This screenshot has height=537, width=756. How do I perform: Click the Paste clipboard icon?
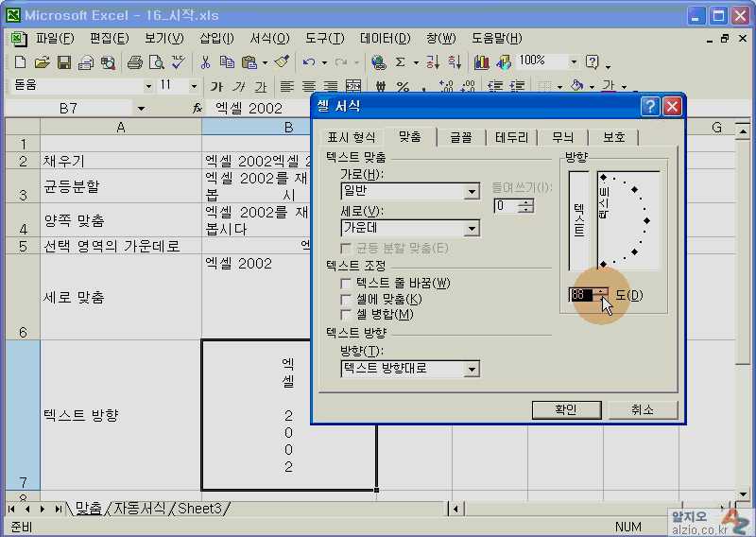pyautogui.click(x=249, y=62)
